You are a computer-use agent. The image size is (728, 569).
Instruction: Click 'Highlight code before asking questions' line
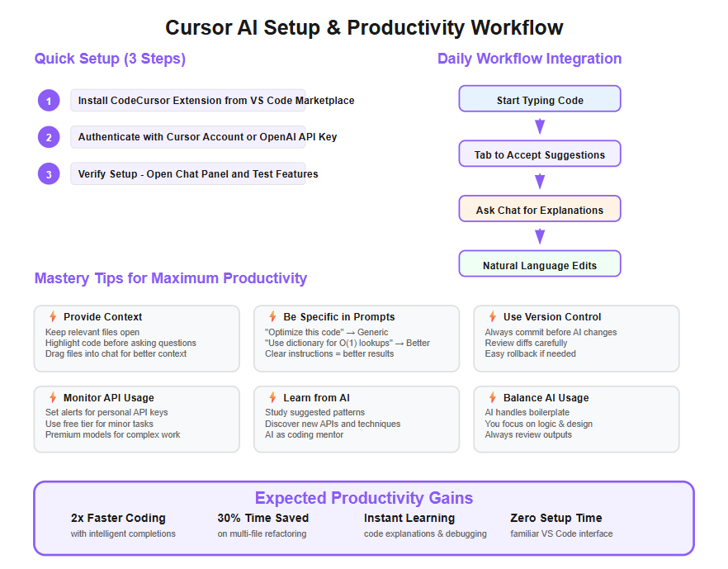(121, 343)
